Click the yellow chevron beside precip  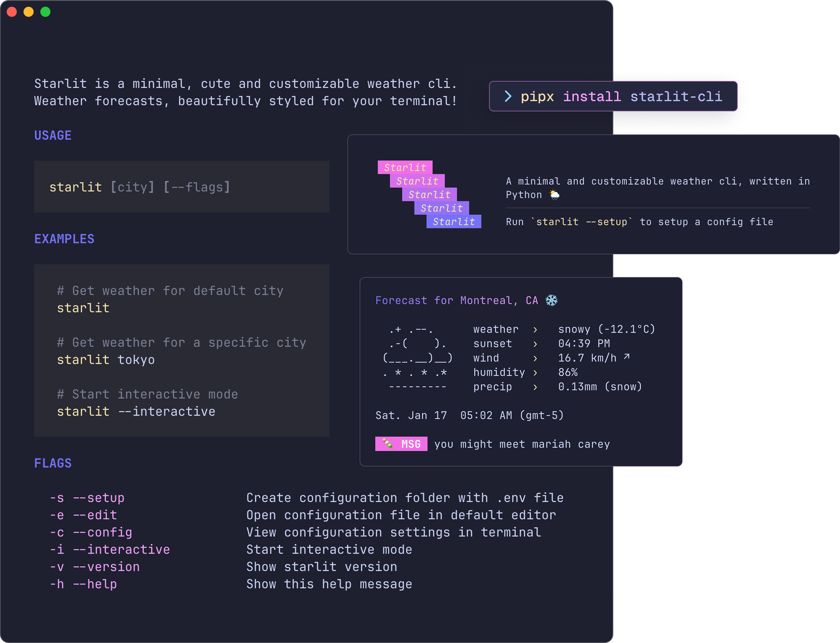tap(535, 387)
